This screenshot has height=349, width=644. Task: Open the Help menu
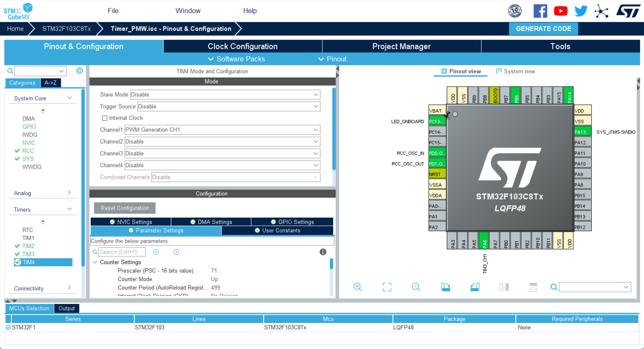click(250, 11)
